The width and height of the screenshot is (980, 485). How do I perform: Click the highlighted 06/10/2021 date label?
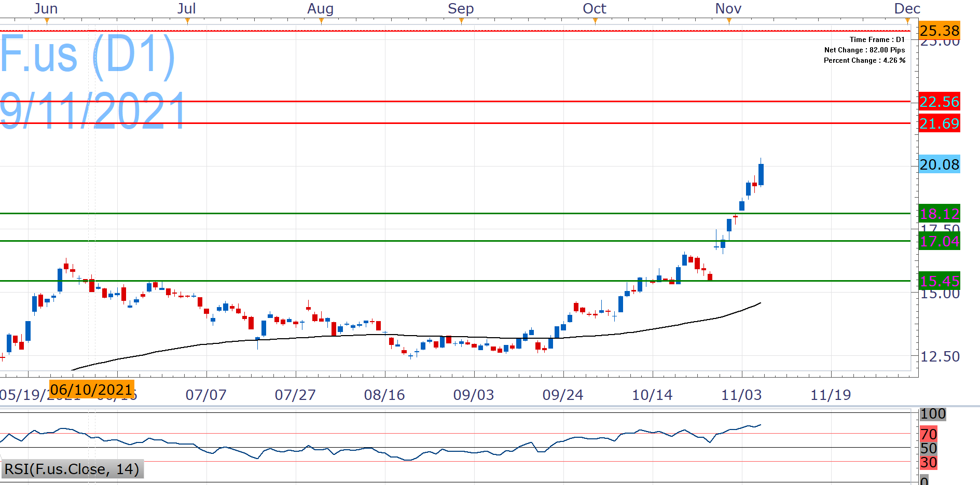91,389
